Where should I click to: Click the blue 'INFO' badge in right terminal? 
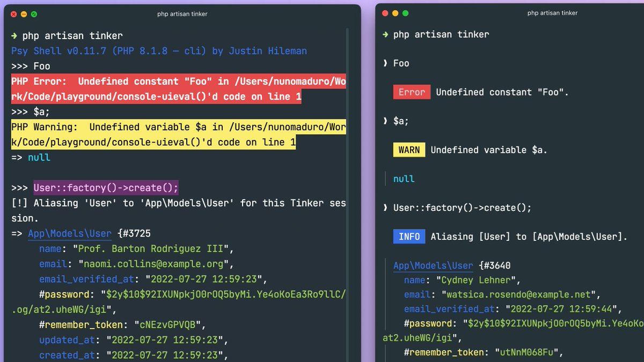coord(409,237)
